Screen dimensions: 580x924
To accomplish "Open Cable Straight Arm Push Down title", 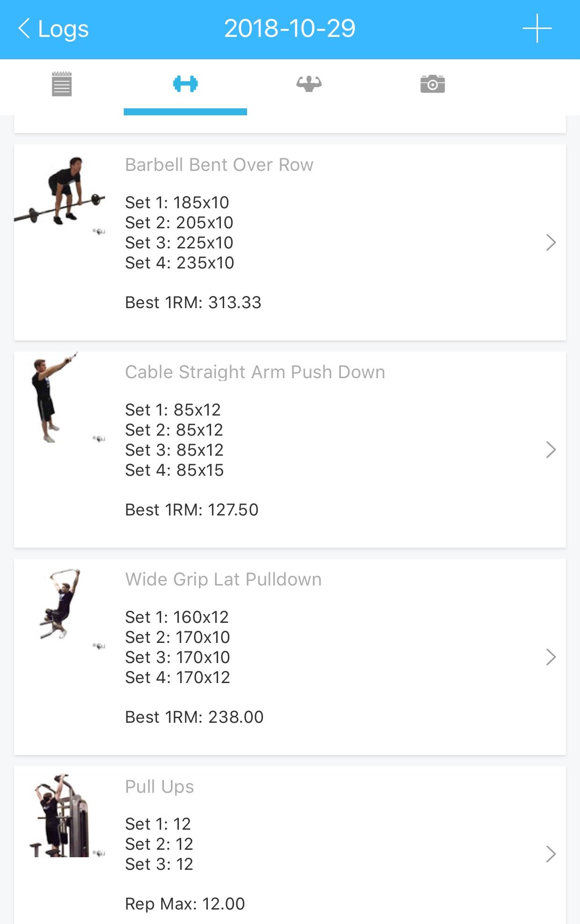I will (255, 372).
